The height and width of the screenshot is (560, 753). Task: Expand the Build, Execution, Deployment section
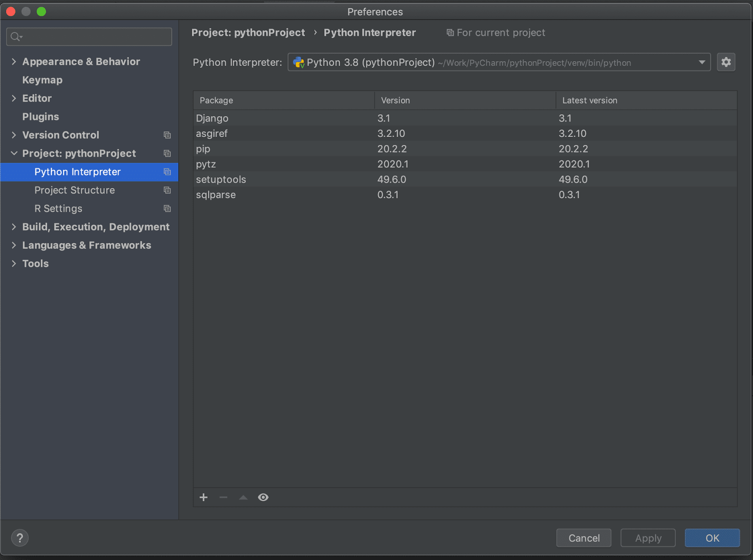coord(14,227)
